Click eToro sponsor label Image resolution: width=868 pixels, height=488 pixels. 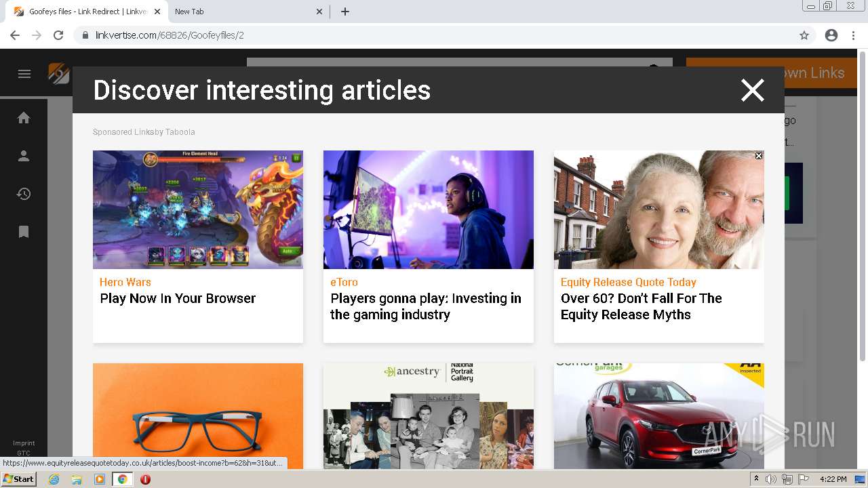tap(344, 282)
